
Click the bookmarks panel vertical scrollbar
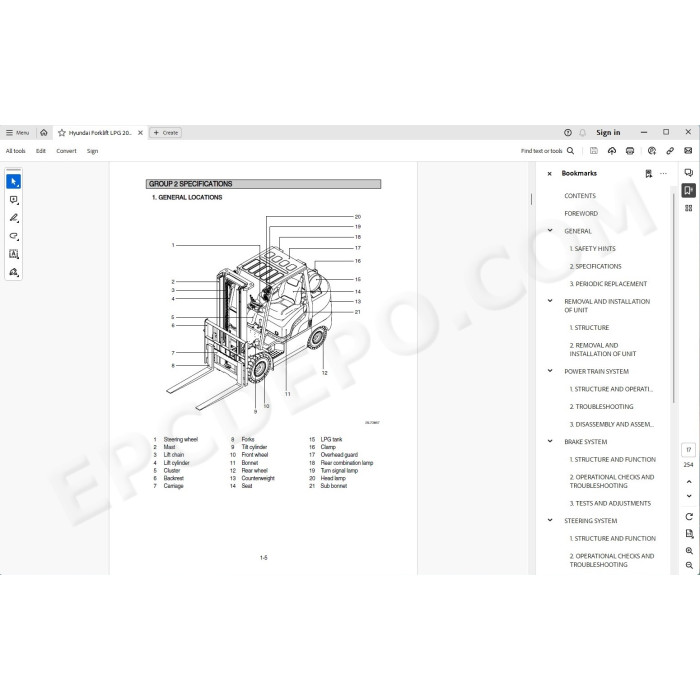[x=673, y=298]
